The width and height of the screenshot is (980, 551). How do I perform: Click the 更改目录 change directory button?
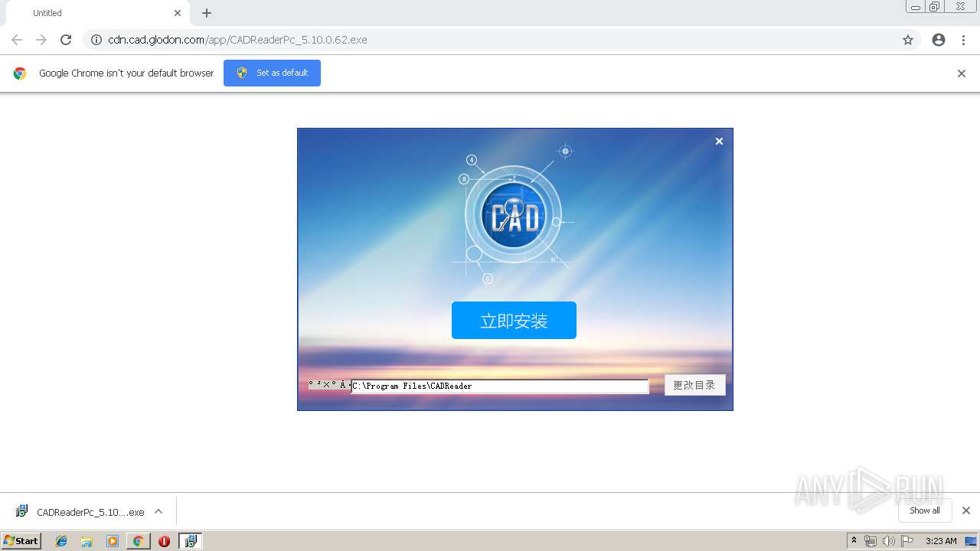[x=694, y=385]
